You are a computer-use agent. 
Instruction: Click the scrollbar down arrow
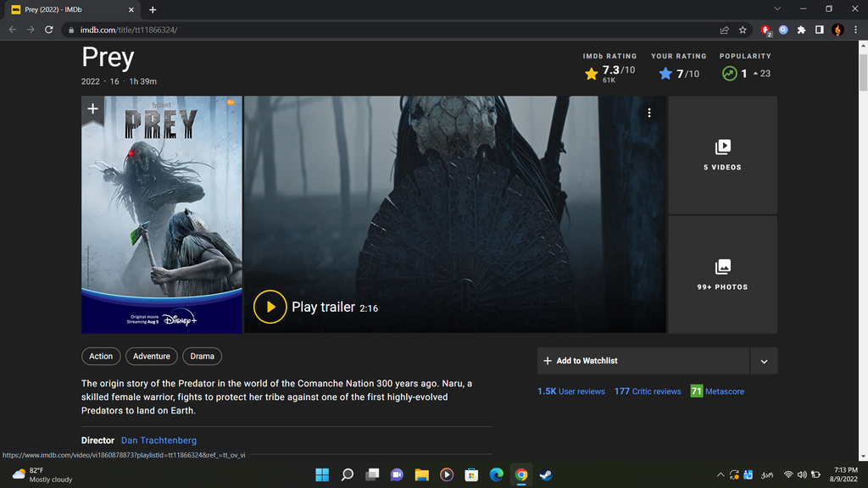tap(863, 457)
